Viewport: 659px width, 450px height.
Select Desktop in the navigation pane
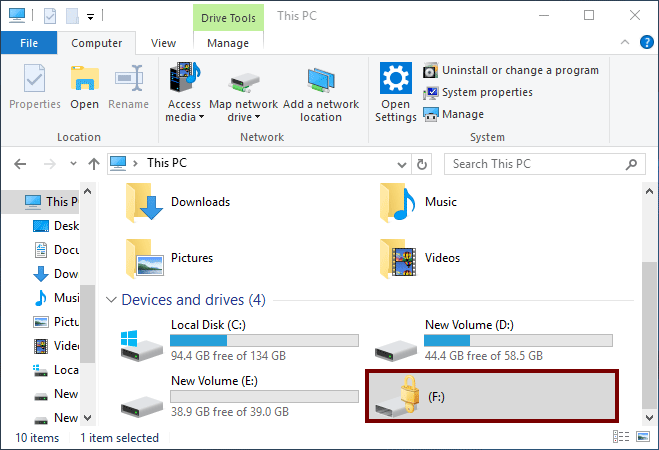pyautogui.click(x=55, y=226)
